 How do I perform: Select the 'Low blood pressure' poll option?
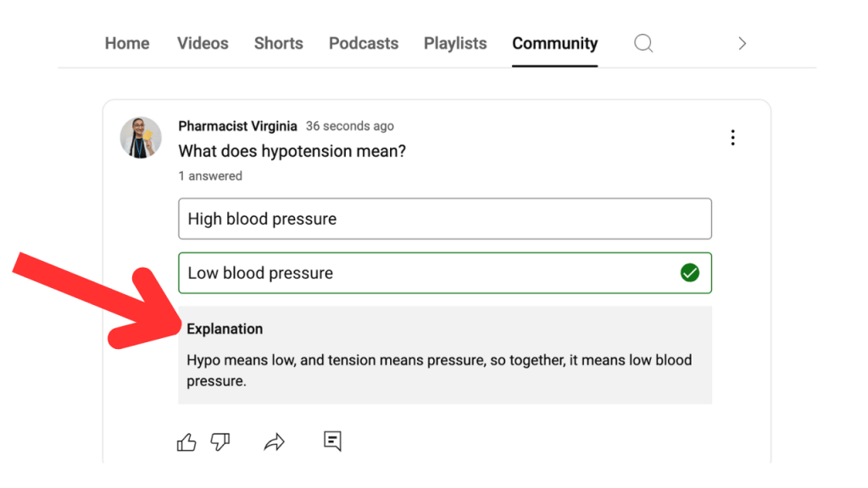tap(444, 273)
